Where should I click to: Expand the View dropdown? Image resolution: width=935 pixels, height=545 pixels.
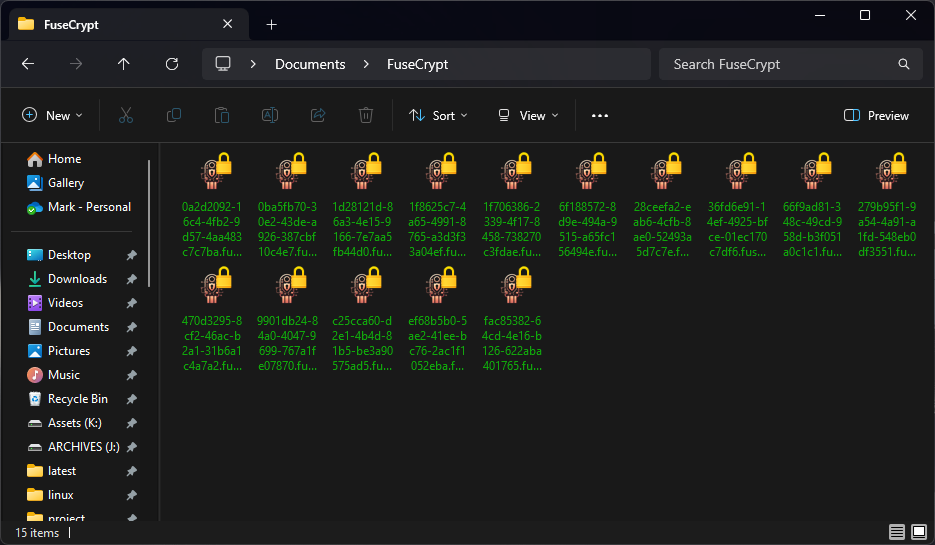528,116
